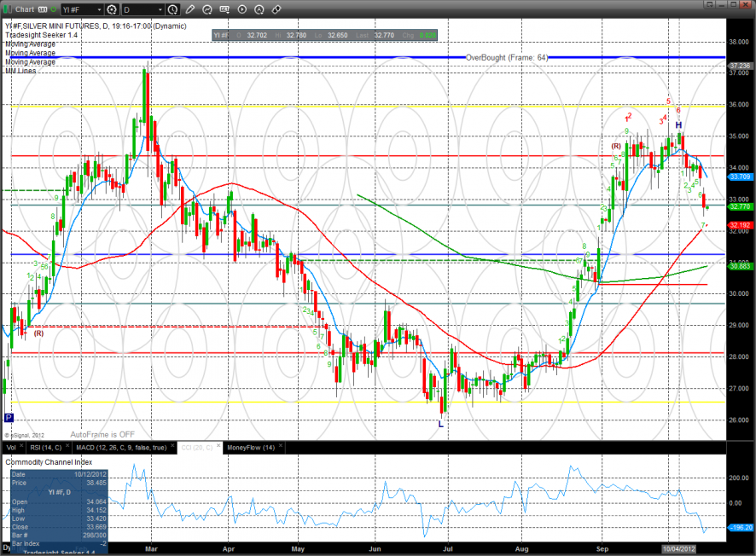Click the play replay icon in toolbar
This screenshot has height=556, width=756.
242,9
